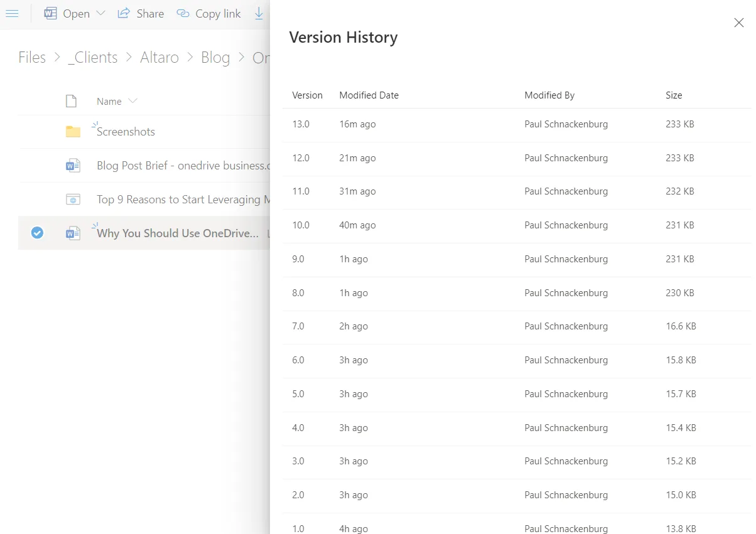Click the Word icon of Blog Post Brief
The image size is (756, 534).
pos(73,166)
